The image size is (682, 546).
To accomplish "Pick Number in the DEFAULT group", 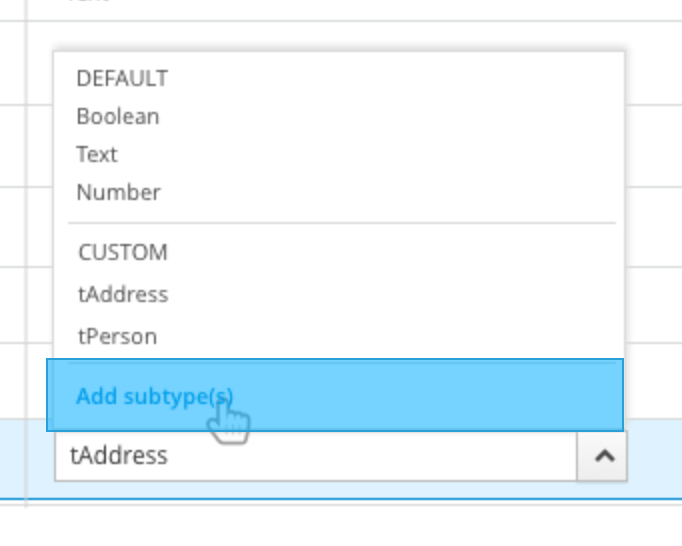I will point(118,192).
